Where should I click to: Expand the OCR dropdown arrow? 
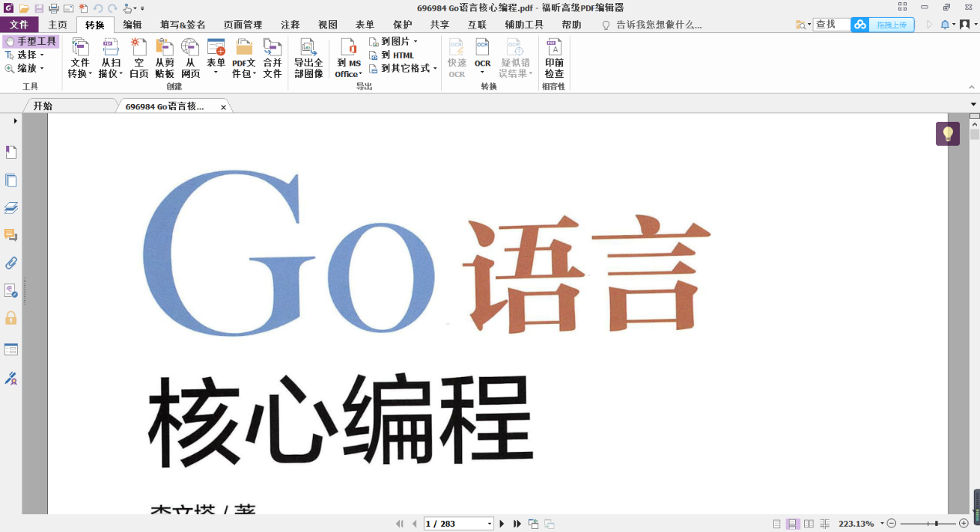[x=483, y=72]
